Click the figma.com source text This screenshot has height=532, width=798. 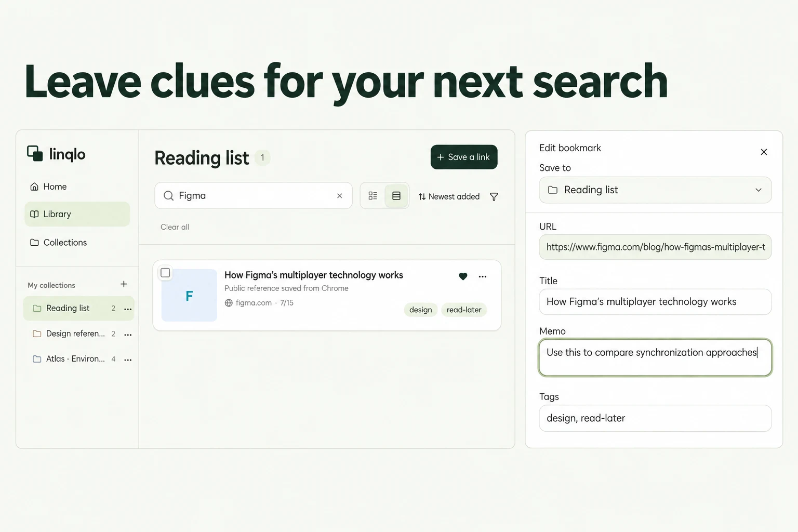pos(254,303)
